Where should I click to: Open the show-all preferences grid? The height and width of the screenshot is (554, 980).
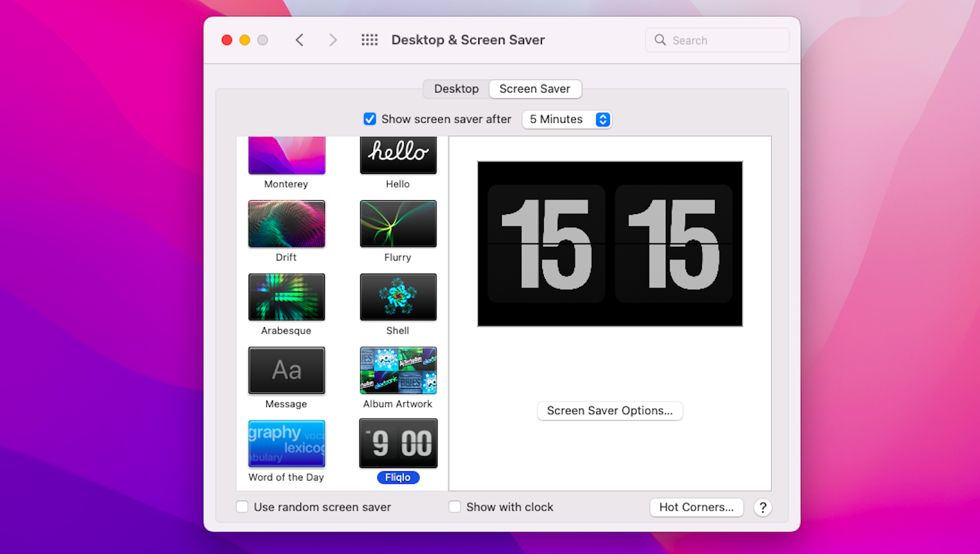[x=369, y=39]
